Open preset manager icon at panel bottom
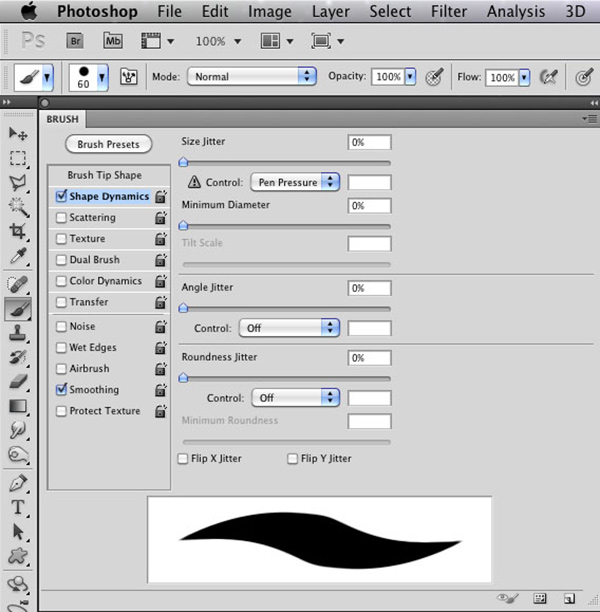The width and height of the screenshot is (600, 612). coord(539,598)
